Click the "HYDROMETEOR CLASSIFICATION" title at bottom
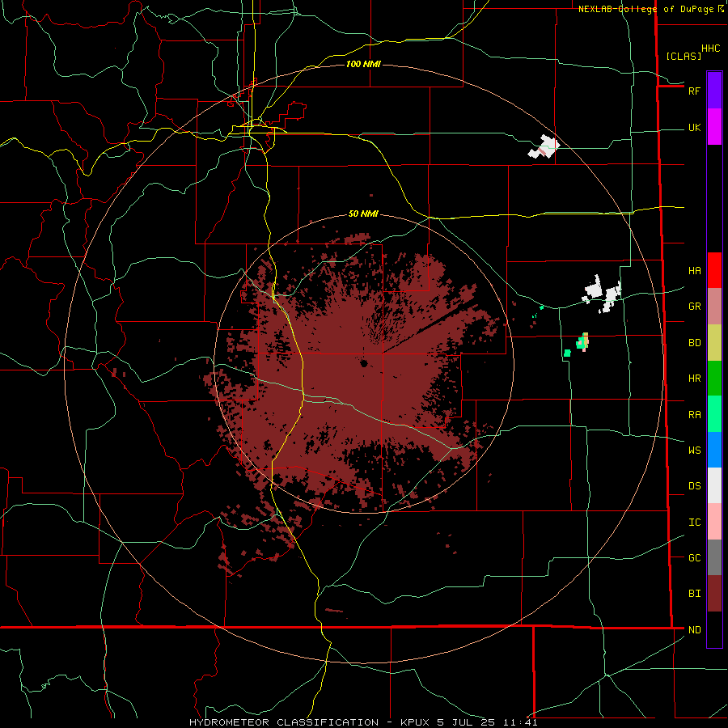The width and height of the screenshot is (728, 728). pyautogui.click(x=283, y=722)
